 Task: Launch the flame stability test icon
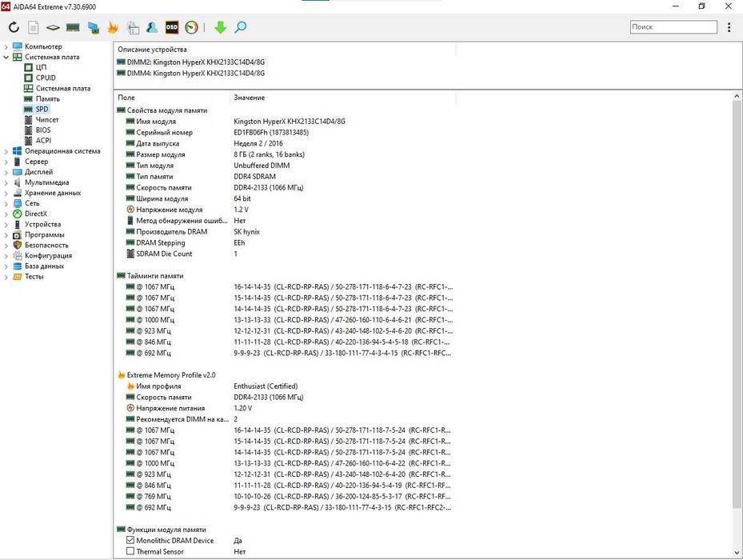(113, 27)
